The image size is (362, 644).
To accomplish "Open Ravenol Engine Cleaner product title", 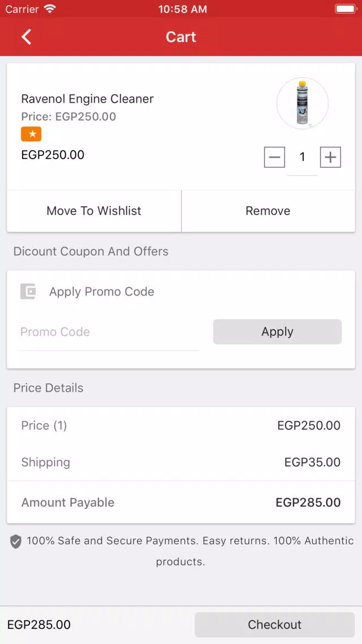I will tap(87, 99).
